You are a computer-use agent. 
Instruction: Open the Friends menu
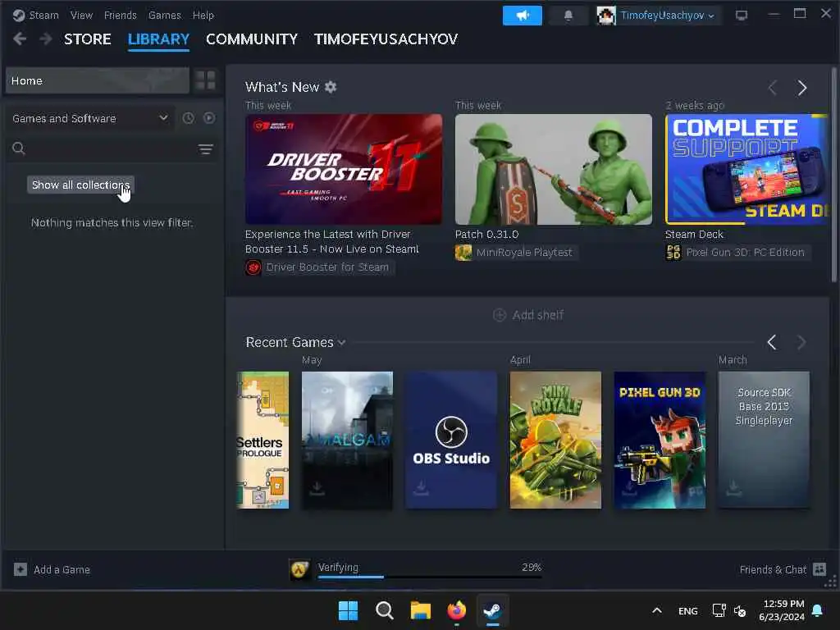(x=120, y=15)
